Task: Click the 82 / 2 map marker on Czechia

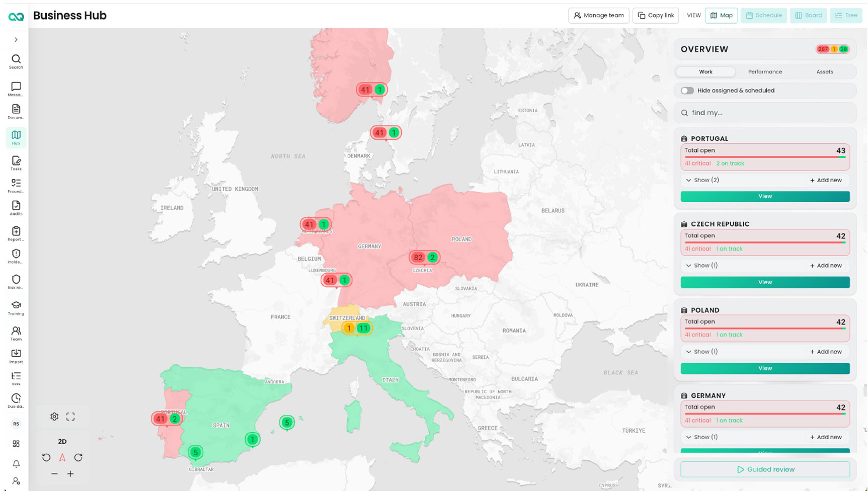Action: (x=424, y=258)
